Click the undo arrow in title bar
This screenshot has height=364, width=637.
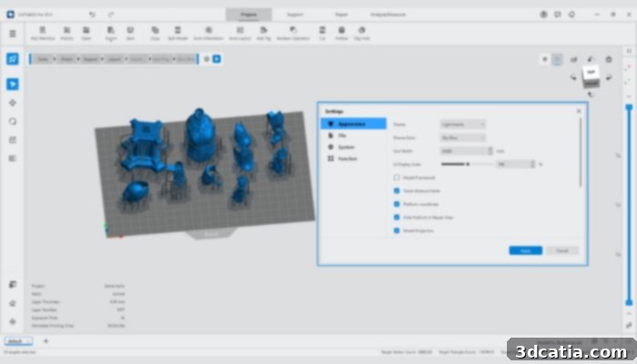[92, 15]
